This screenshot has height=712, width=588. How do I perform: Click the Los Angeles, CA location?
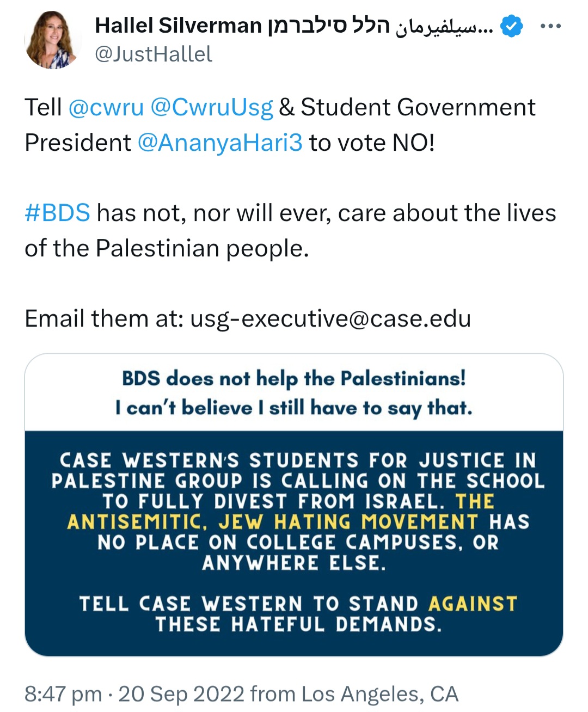point(380,694)
